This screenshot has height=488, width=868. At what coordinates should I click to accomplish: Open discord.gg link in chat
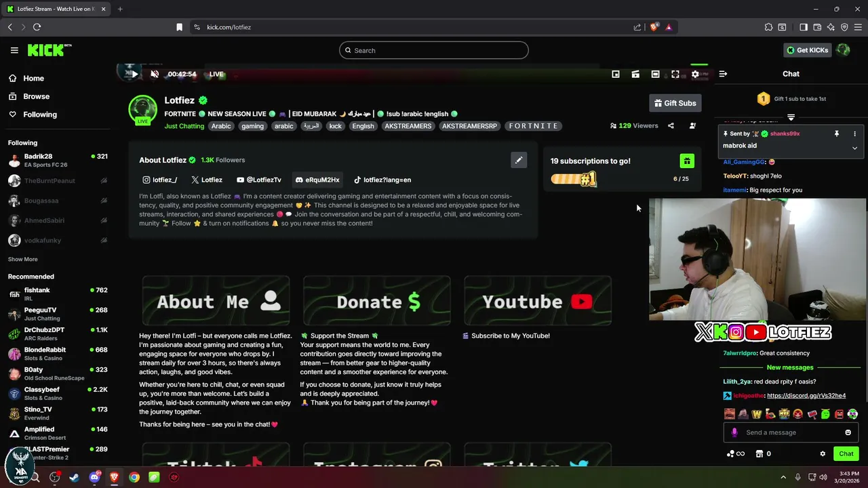[x=806, y=396]
